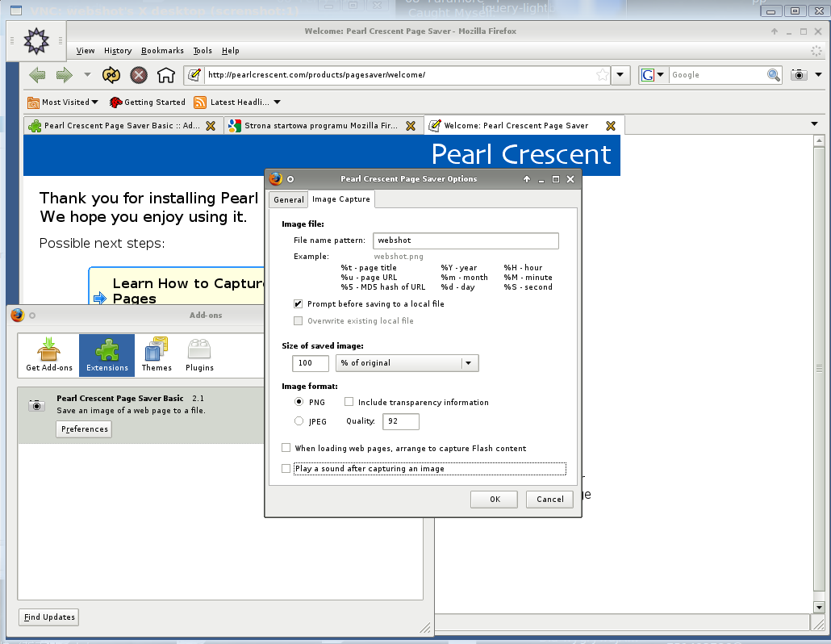Open the Home page icon
This screenshot has height=644, width=831.
pos(166,75)
